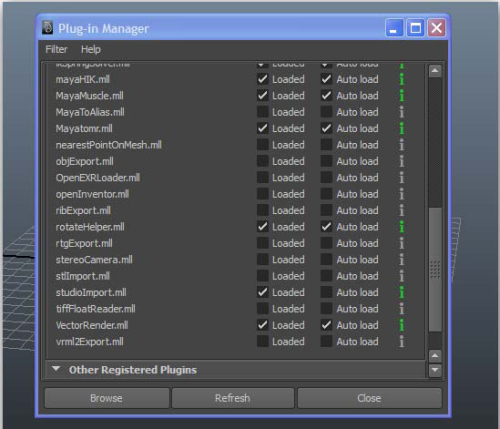Close Plug-in Manager with red X

click(x=437, y=28)
